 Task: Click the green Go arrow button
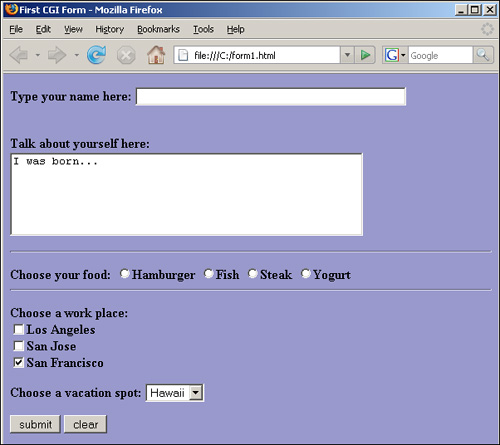365,55
